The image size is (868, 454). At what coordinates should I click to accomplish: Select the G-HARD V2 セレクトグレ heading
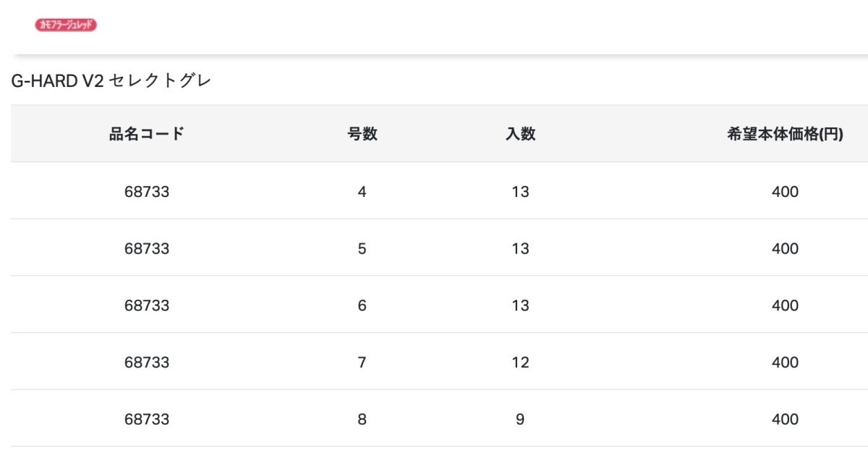tap(111, 80)
